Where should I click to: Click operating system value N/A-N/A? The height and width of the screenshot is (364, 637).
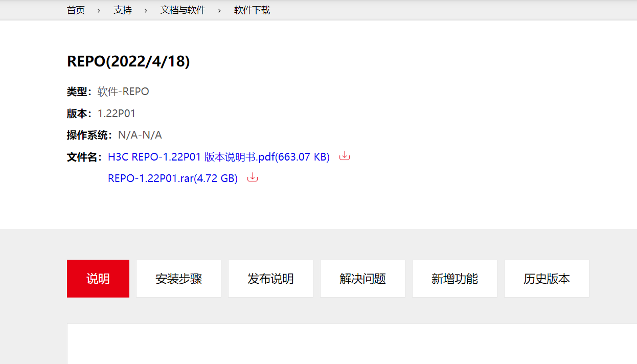click(x=140, y=135)
